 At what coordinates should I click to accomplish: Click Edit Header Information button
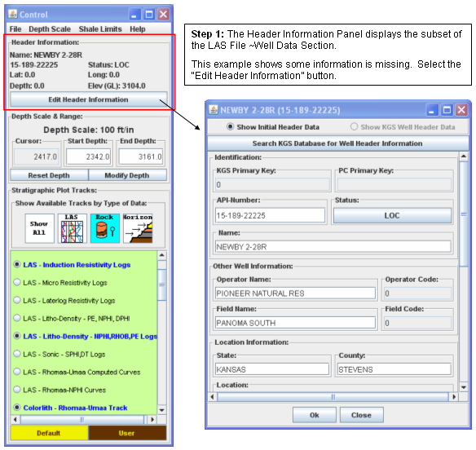point(88,99)
